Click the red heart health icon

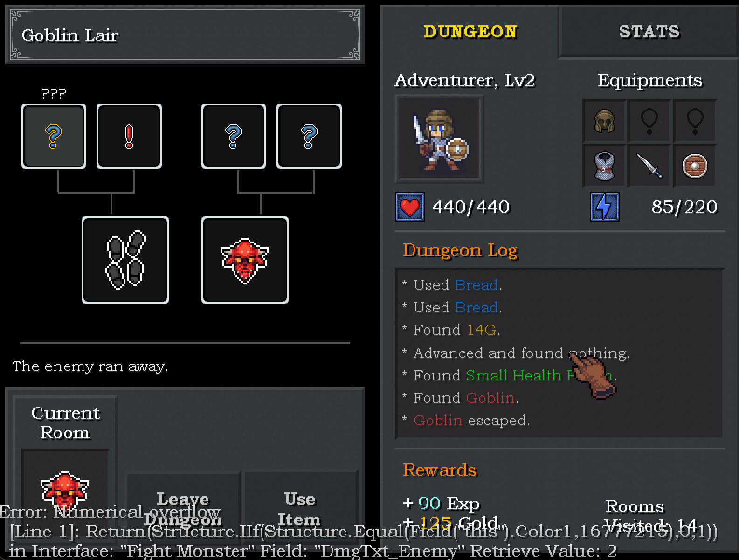click(x=410, y=207)
